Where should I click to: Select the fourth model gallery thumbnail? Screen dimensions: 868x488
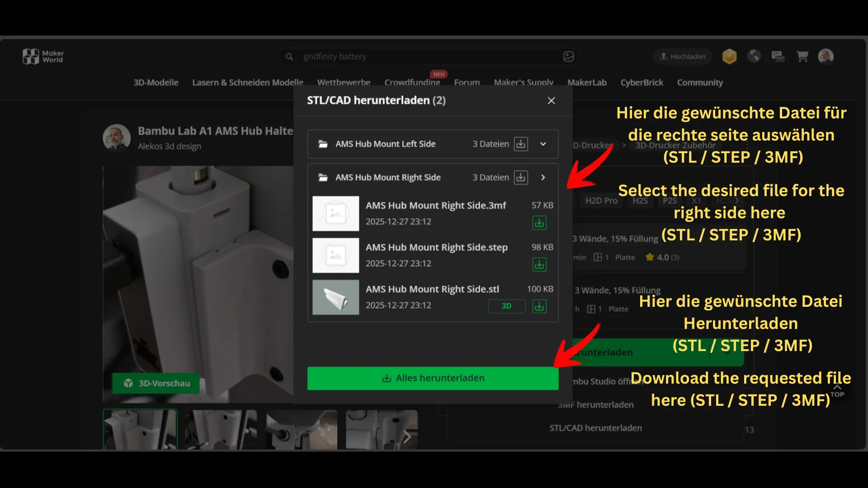(382, 429)
